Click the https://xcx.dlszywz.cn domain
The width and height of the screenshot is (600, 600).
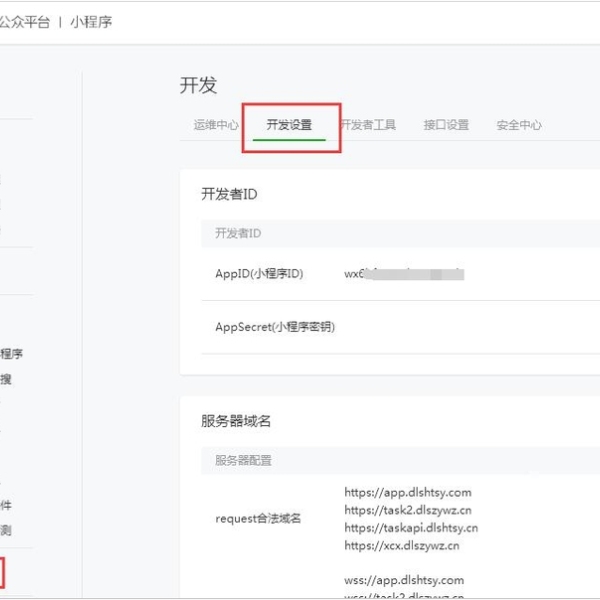tap(402, 546)
